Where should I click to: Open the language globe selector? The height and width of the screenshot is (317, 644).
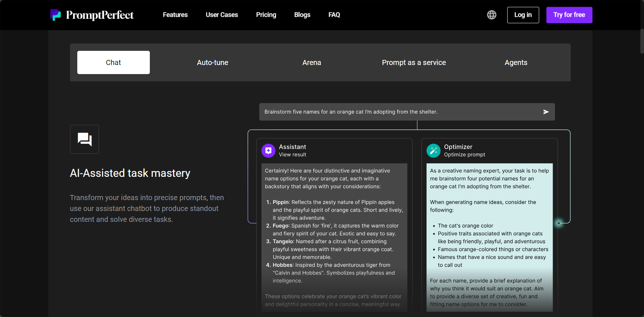tap(492, 15)
